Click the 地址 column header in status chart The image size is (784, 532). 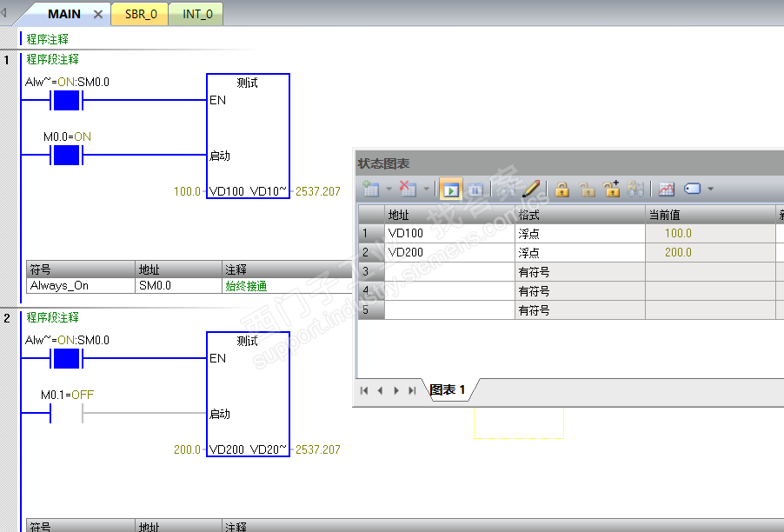[449, 215]
